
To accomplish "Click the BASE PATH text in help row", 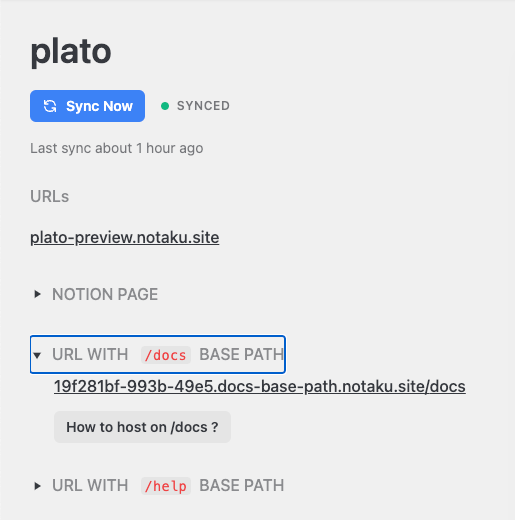I will (x=242, y=485).
